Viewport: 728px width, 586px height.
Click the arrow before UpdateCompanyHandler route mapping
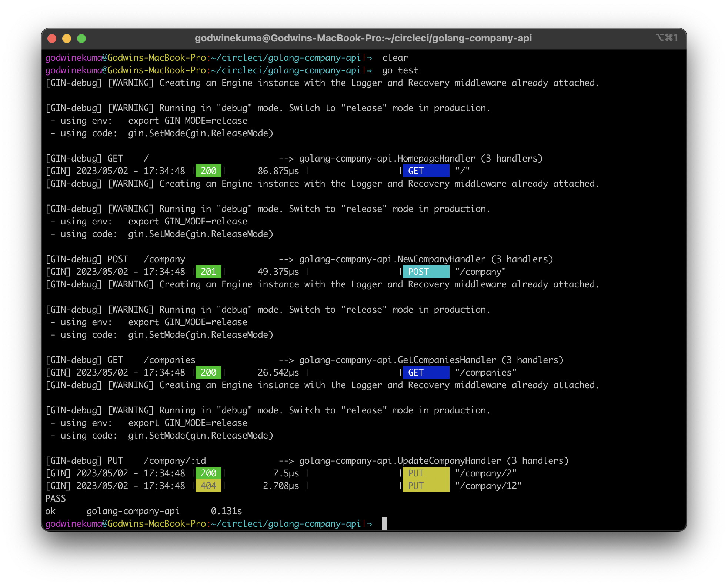[x=286, y=460]
